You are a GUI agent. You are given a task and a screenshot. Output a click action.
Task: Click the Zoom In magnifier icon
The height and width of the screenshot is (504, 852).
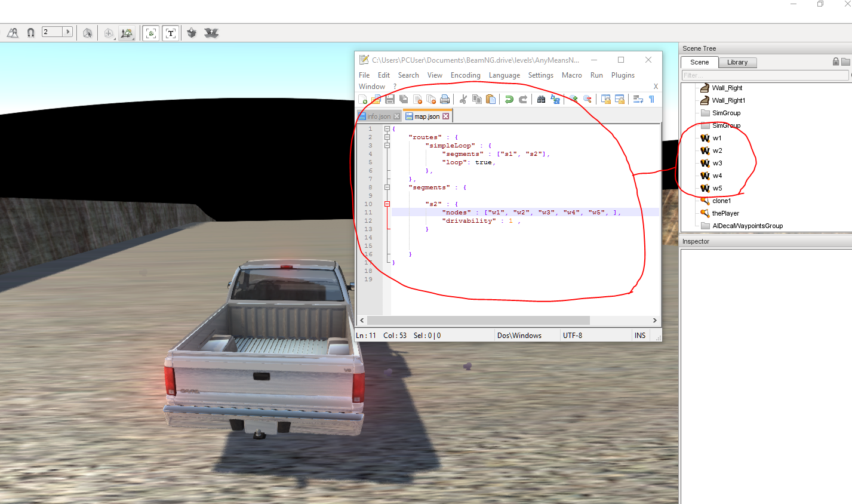(573, 99)
